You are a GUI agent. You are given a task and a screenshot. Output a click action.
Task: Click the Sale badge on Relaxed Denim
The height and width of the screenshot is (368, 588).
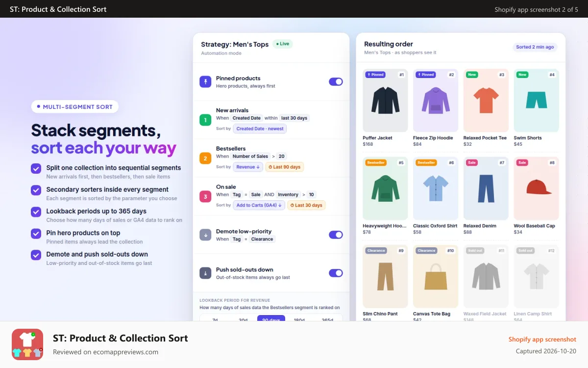click(472, 162)
